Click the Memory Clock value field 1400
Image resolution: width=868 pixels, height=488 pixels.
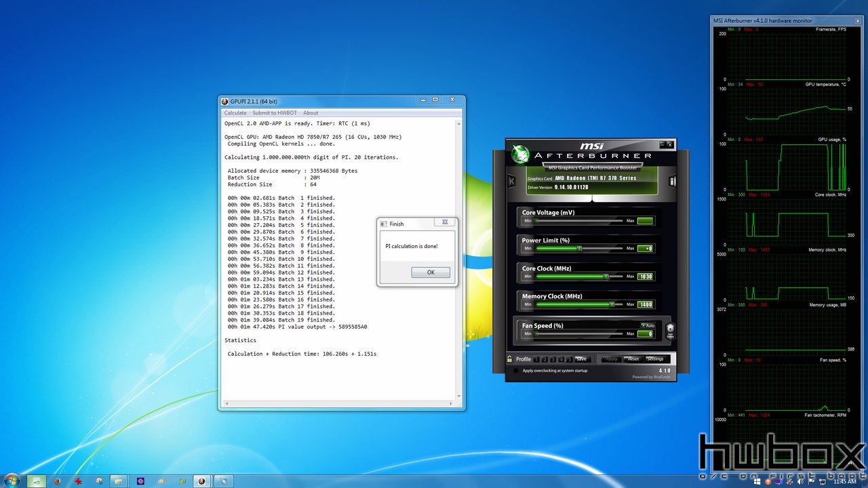(646, 304)
